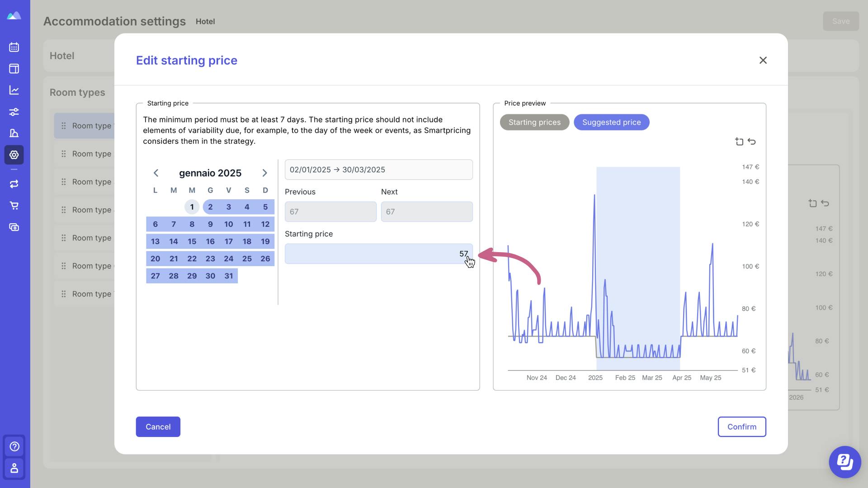Toggle to previous month in calendar
The height and width of the screenshot is (488, 868).
click(x=156, y=172)
